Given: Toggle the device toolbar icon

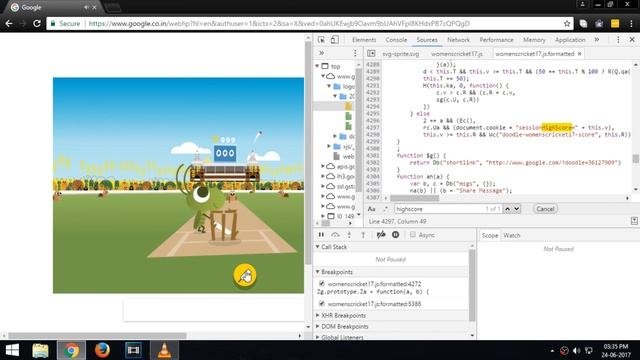Looking at the screenshot, I should [335, 40].
